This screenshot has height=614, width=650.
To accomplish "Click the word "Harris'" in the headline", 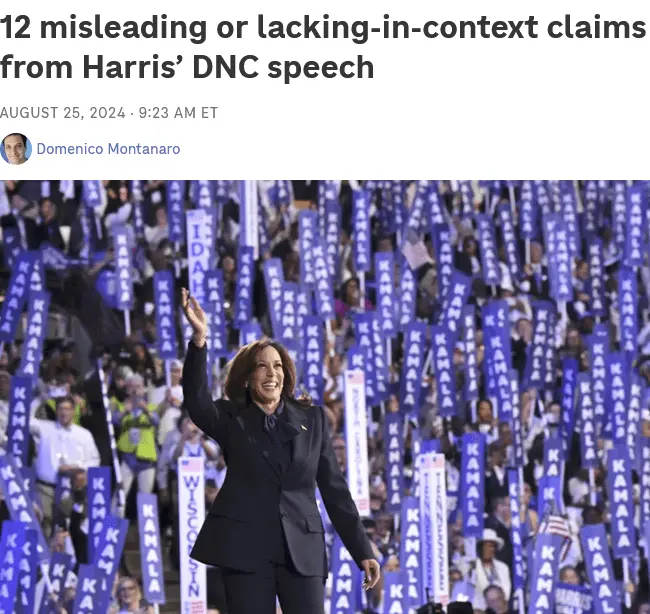I will coord(133,67).
